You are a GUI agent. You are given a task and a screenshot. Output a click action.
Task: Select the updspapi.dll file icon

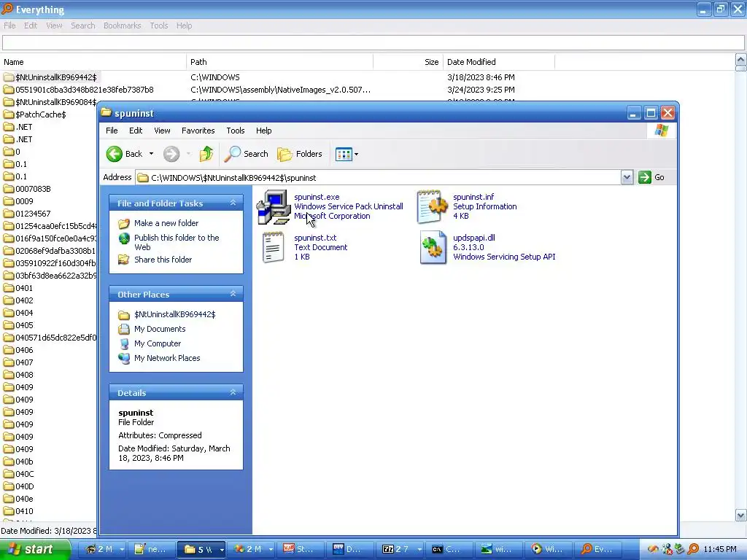click(x=433, y=247)
